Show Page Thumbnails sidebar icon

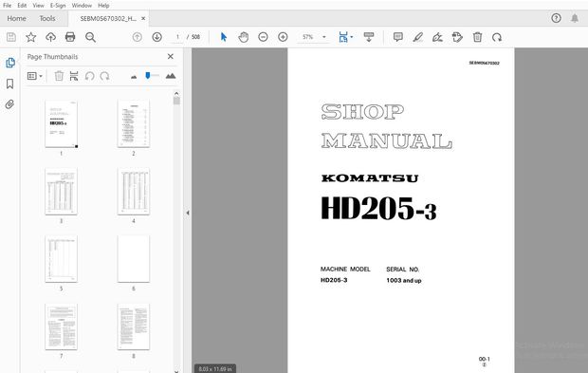[10, 63]
